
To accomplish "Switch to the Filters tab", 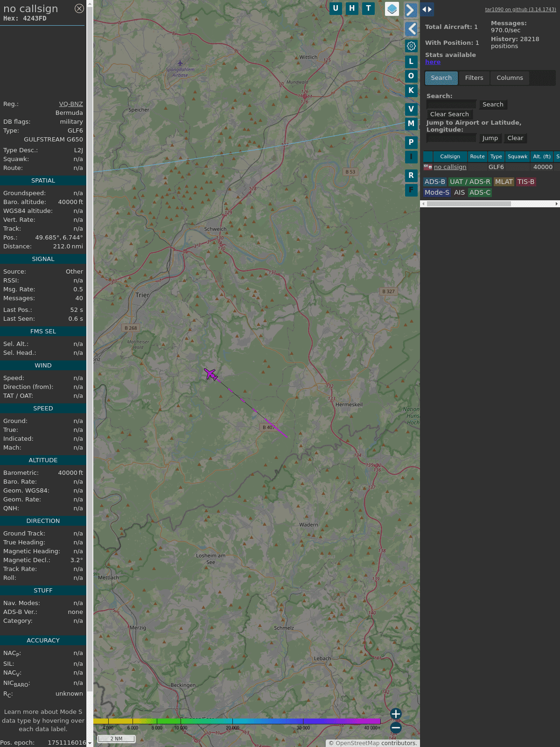I will tap(474, 78).
